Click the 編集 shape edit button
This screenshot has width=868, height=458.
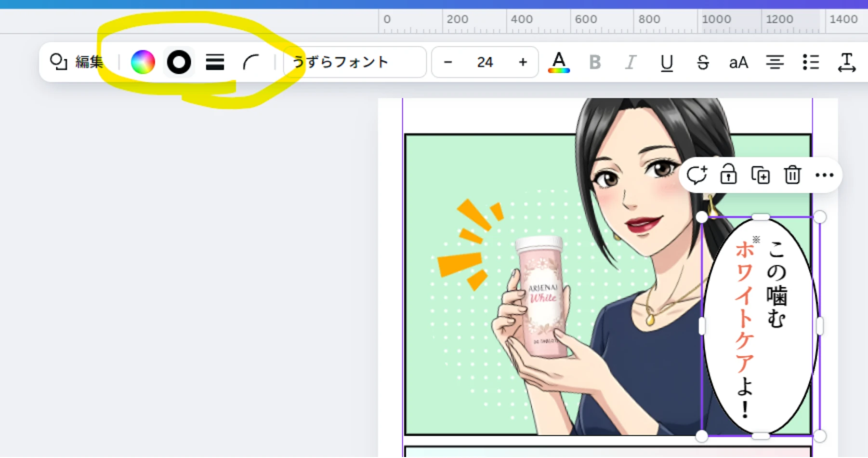point(77,62)
